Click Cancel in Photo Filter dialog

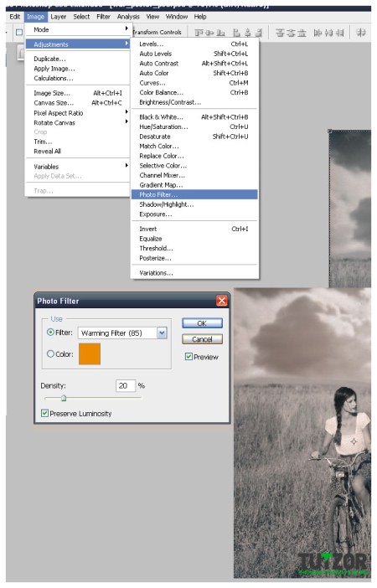click(x=202, y=339)
